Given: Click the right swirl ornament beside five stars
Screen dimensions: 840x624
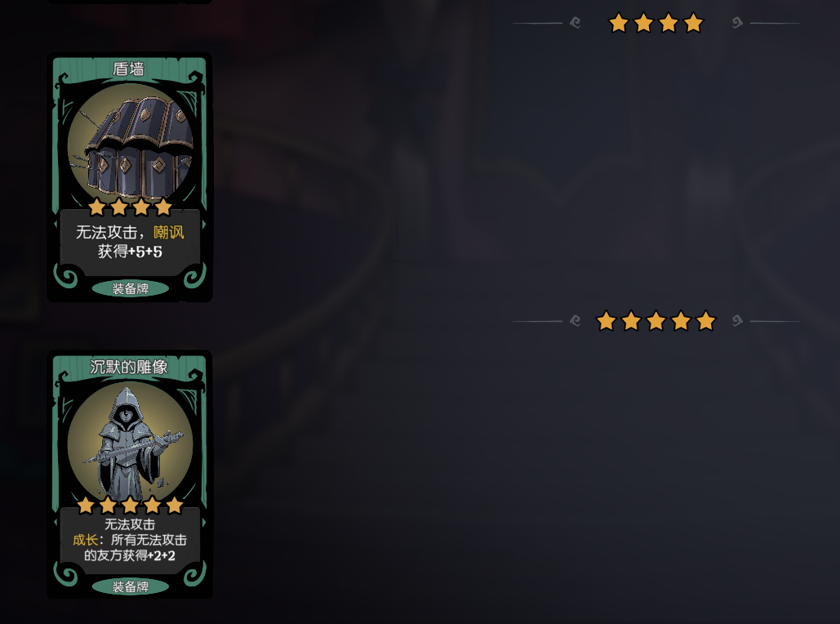Looking at the screenshot, I should pos(737,321).
